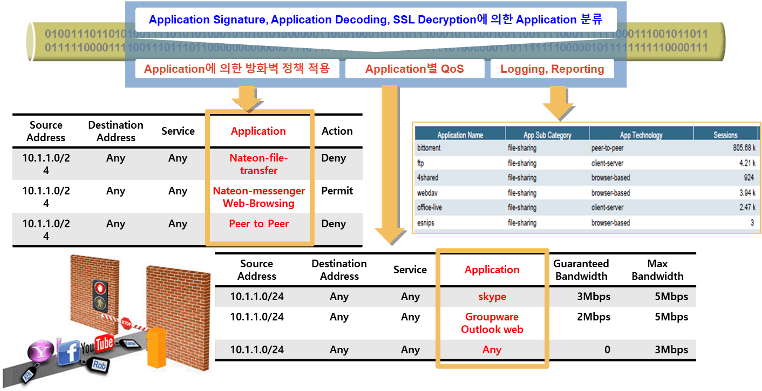Select the YouTube logo near the gate
Image resolution: width=762 pixels, height=391 pixels.
tap(98, 344)
